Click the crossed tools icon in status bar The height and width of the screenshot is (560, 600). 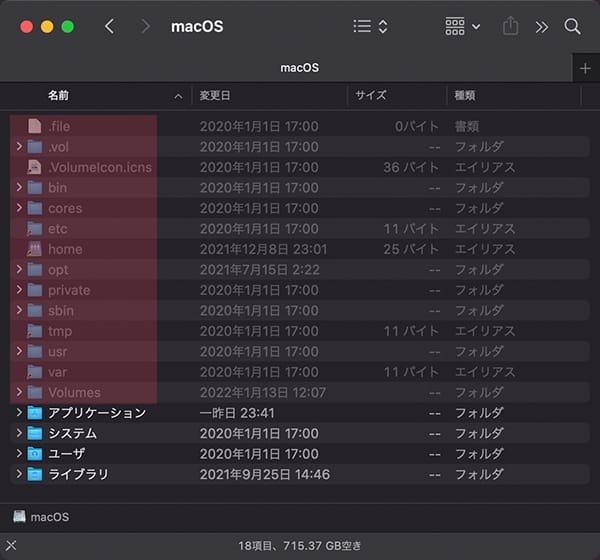[x=11, y=545]
